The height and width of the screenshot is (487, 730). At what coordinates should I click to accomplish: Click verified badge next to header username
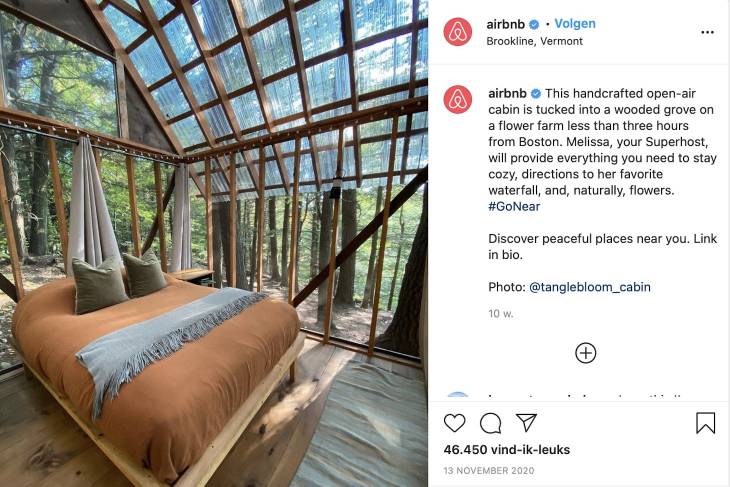point(534,24)
